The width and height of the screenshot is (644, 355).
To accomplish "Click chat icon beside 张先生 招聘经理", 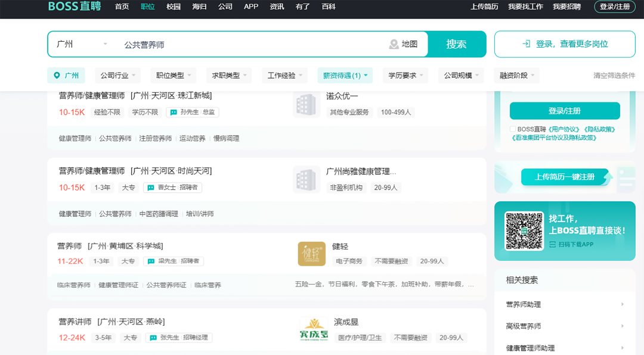I will [153, 338].
